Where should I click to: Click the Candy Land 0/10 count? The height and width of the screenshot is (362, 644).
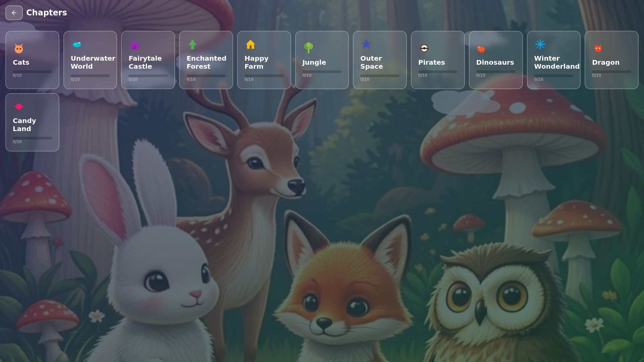click(x=17, y=142)
